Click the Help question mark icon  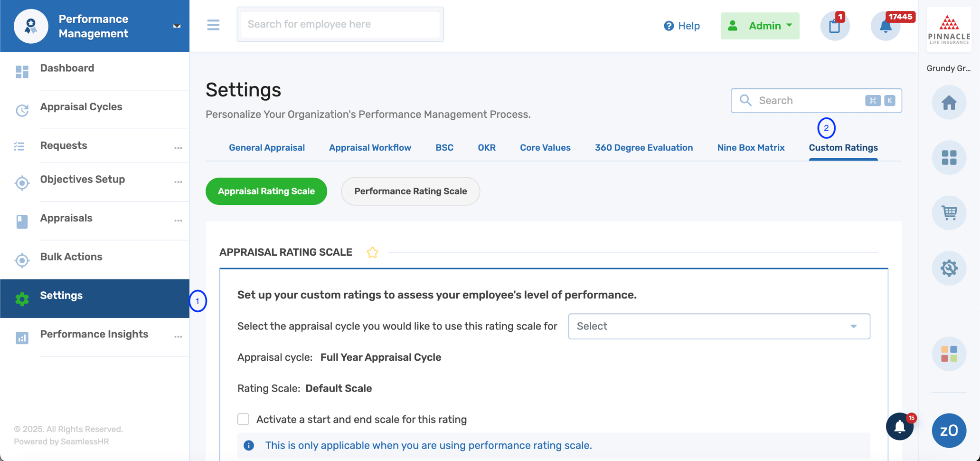(x=669, y=26)
